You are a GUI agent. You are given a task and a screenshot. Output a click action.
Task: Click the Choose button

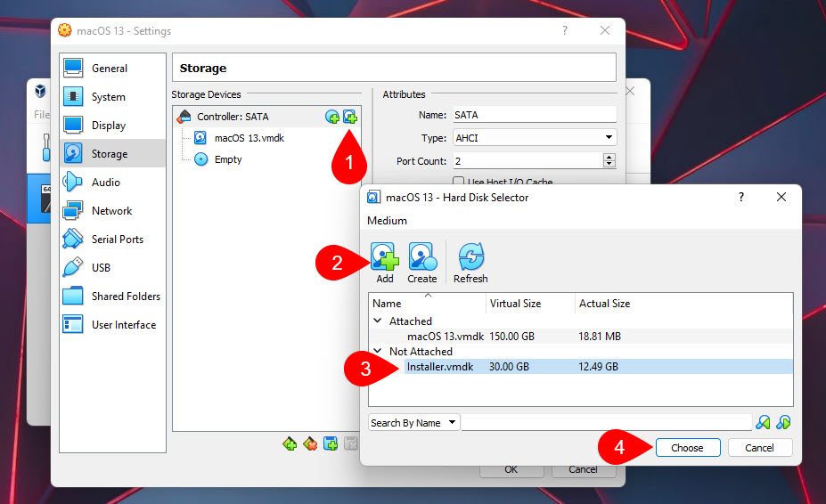point(688,448)
